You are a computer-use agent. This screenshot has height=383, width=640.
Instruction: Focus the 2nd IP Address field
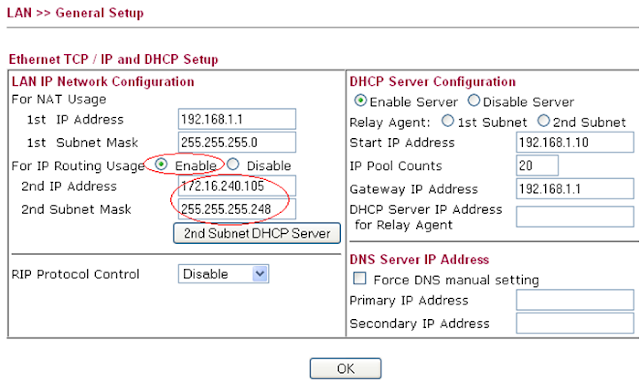point(237,186)
